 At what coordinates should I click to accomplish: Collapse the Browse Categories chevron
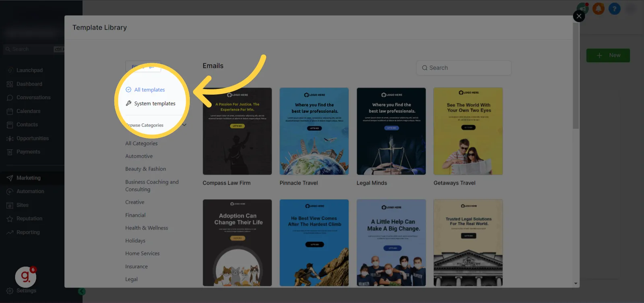[184, 125]
